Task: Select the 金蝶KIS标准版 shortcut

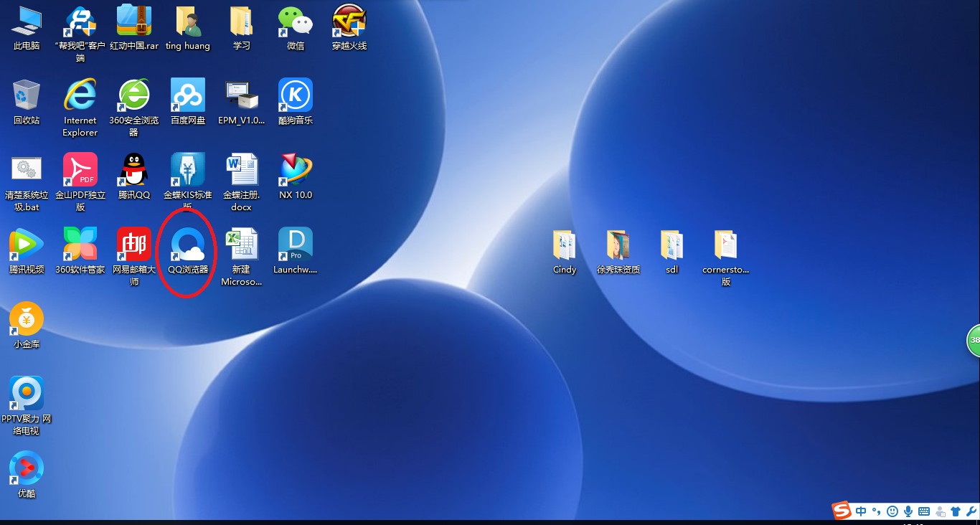Action: (188, 182)
